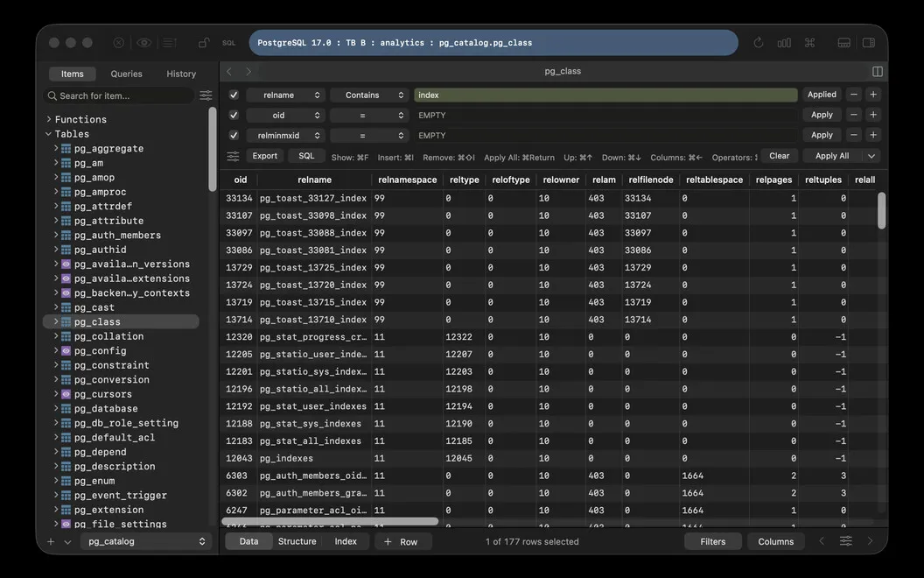Click the stop/cancel icon in toolbar
Viewport: 924px width, 578px height.
click(x=118, y=42)
